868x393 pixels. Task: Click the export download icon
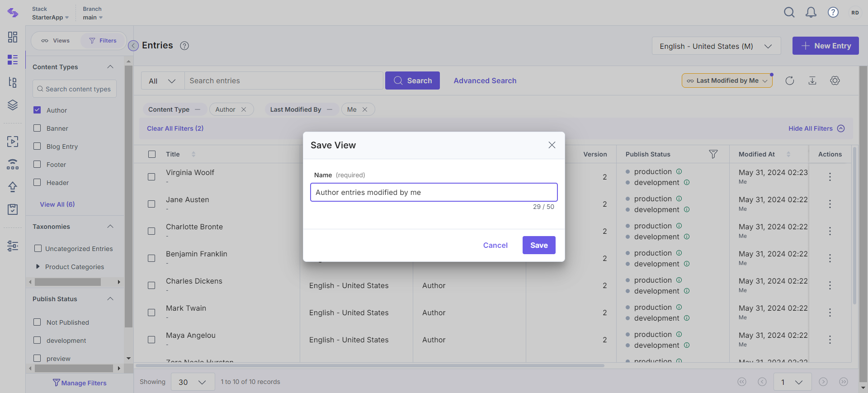[x=812, y=80]
